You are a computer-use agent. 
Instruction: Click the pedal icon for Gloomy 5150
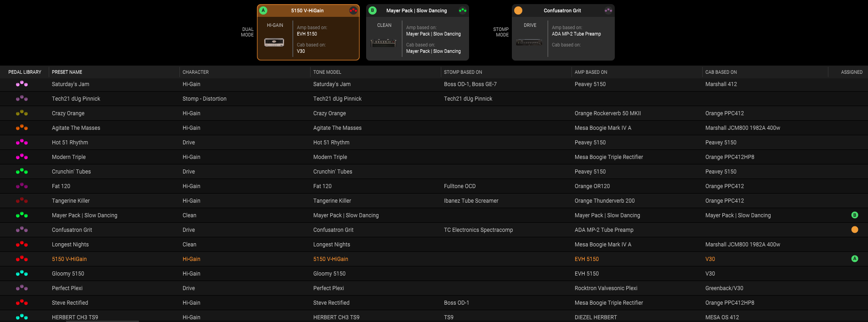22,273
